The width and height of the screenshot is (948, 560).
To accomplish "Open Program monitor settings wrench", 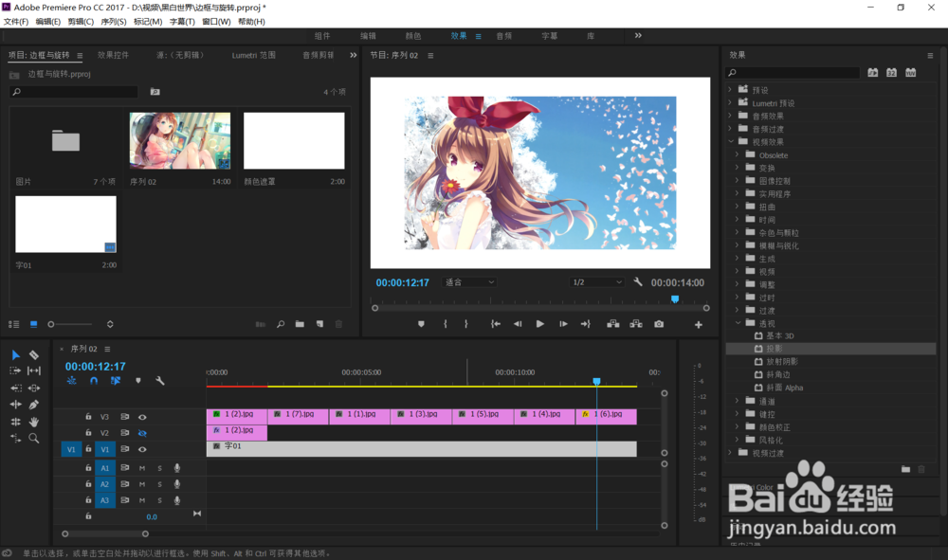I will coord(637,281).
